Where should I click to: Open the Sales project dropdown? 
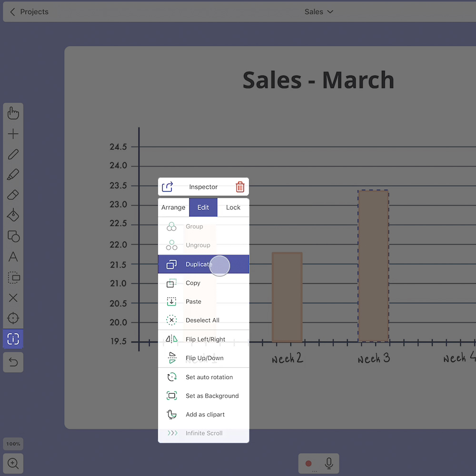318,12
